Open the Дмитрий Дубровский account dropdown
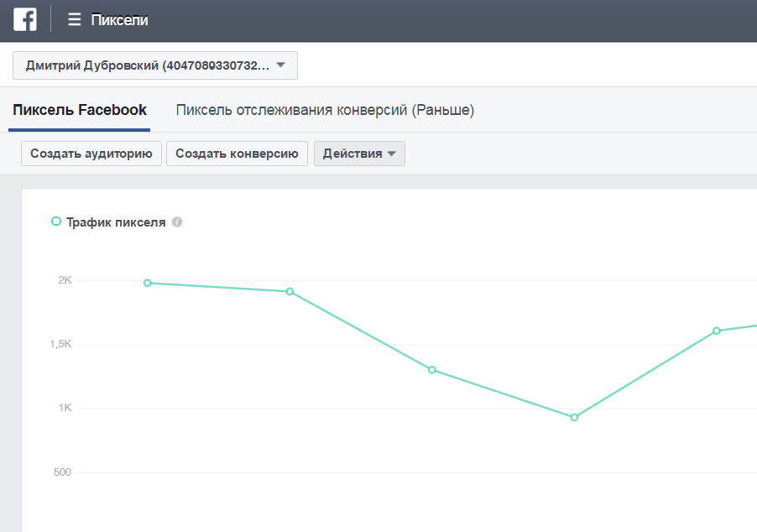The width and height of the screenshot is (757, 532). [x=155, y=65]
